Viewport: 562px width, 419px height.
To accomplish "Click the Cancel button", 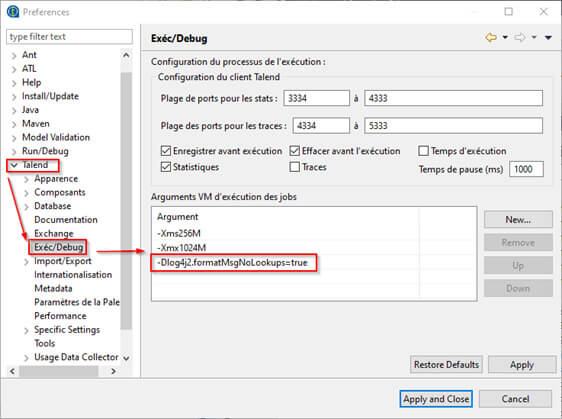I will pyautogui.click(x=515, y=399).
